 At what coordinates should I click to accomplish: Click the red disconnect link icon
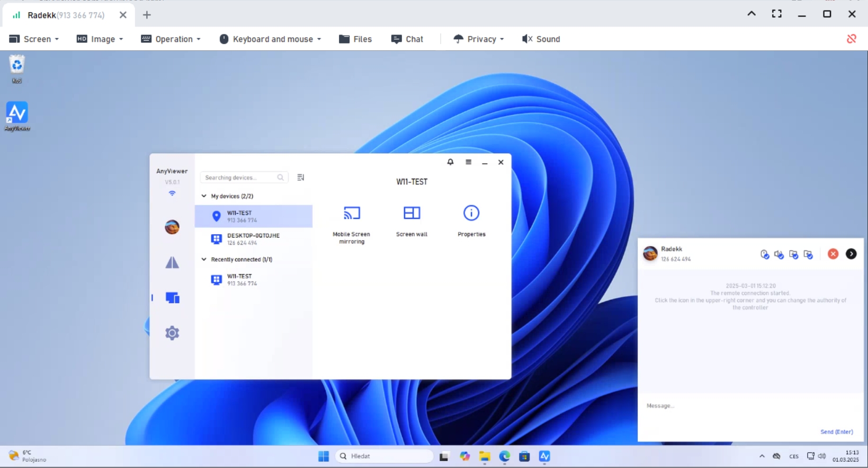pyautogui.click(x=852, y=39)
